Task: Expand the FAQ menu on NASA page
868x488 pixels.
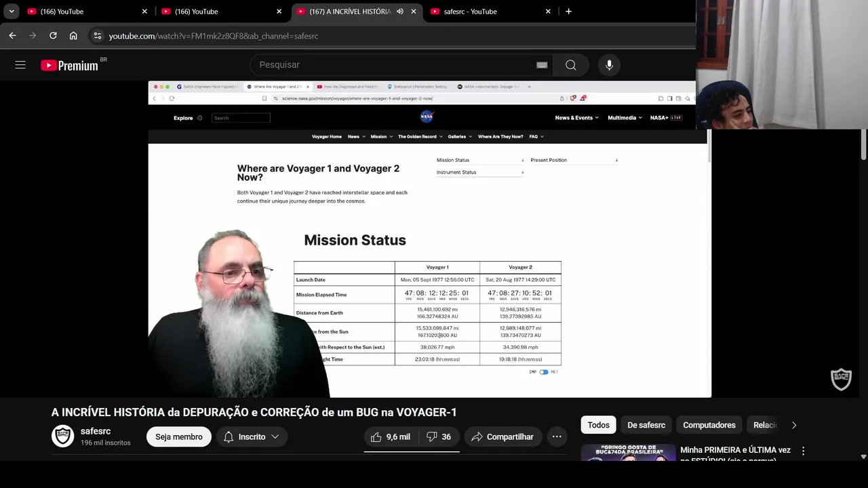Action: point(536,137)
